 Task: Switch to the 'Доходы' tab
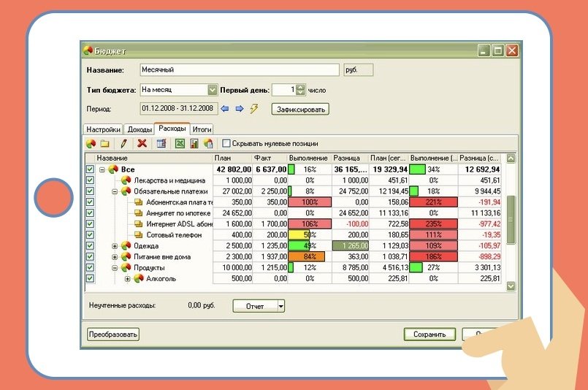[139, 129]
